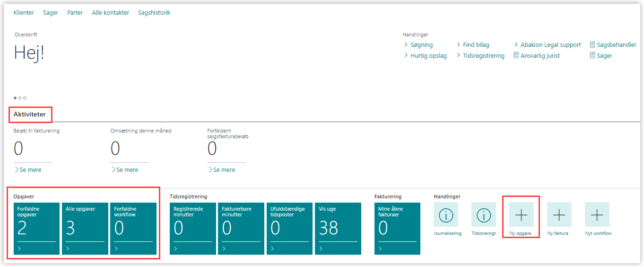Open the Vis uge tile
Viewport: 644px width, 267px height.
point(338,229)
